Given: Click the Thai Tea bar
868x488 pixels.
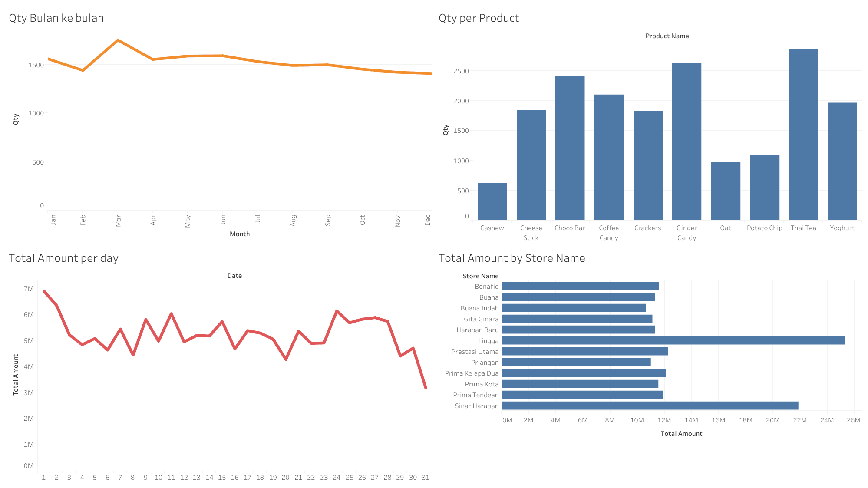Looking at the screenshot, I should (803, 135).
